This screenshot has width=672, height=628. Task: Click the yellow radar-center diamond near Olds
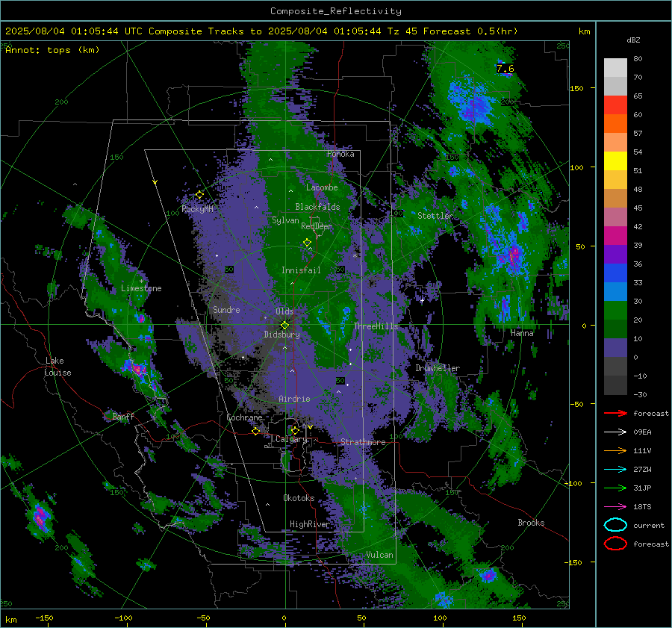pos(284,325)
